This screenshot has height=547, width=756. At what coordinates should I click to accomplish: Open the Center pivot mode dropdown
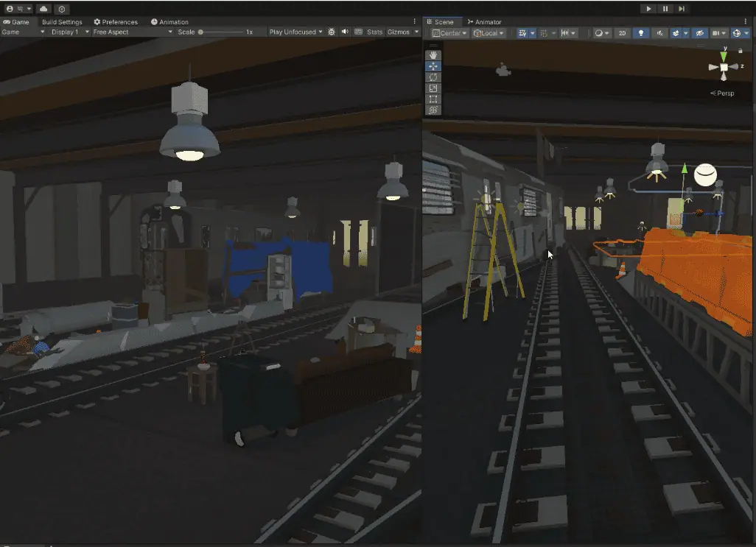[x=449, y=33]
